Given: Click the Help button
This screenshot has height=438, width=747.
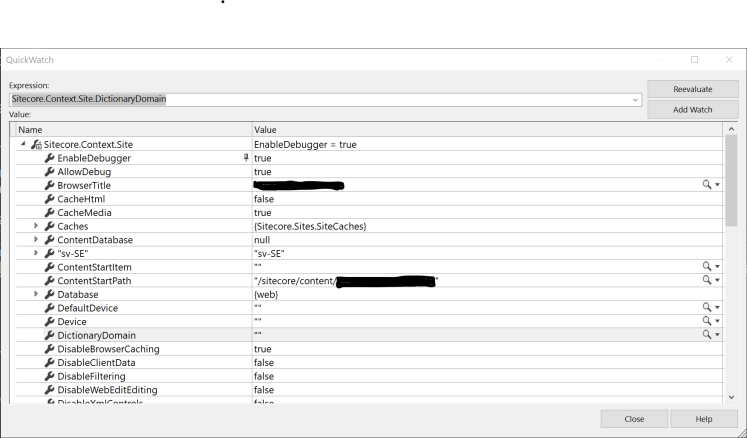Looking at the screenshot, I should 703,419.
